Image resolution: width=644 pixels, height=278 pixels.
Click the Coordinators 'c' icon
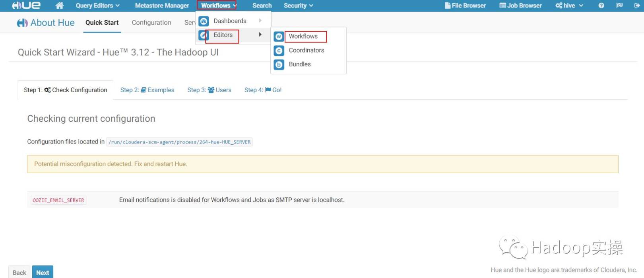pyautogui.click(x=279, y=51)
